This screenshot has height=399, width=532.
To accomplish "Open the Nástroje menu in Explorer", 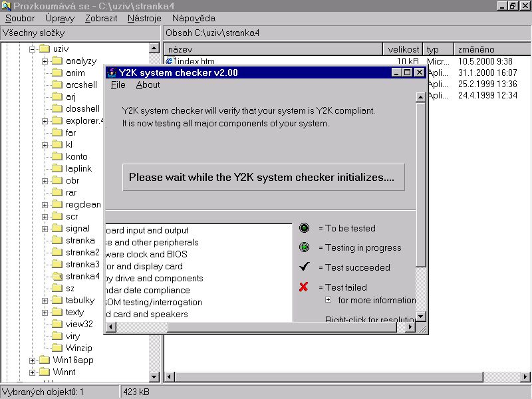I will tap(144, 18).
